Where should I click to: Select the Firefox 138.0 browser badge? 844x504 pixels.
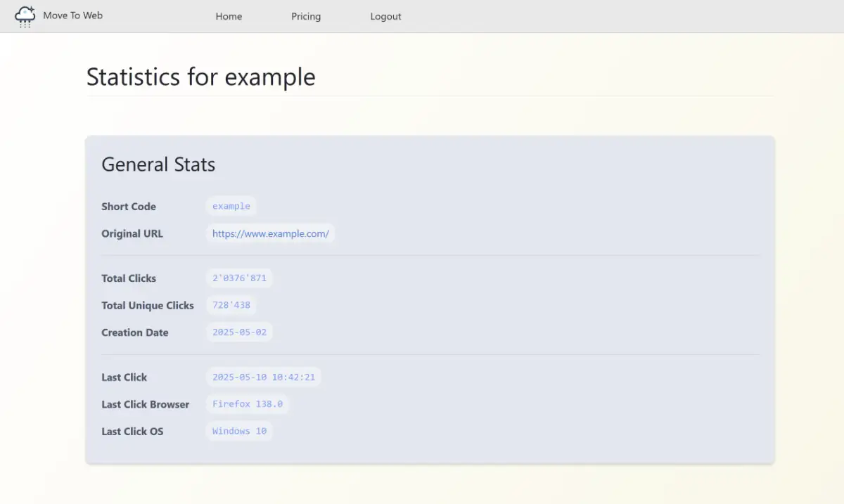pos(247,404)
